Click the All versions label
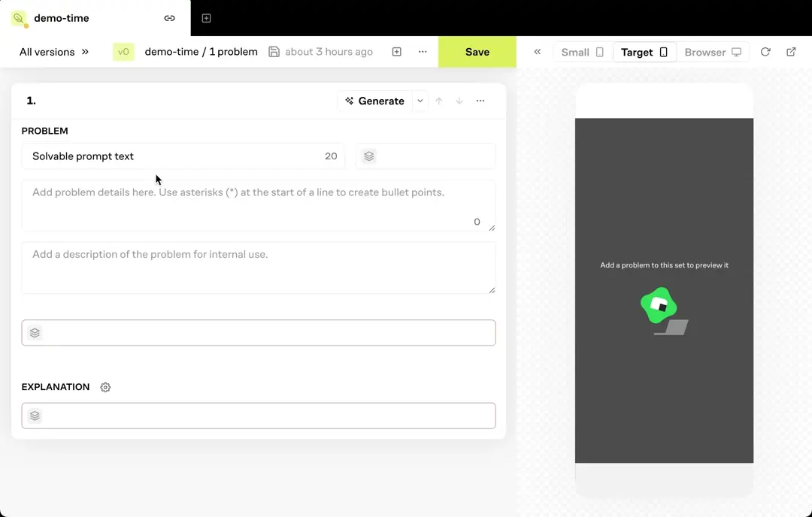Image resolution: width=812 pixels, height=517 pixels. [47, 52]
